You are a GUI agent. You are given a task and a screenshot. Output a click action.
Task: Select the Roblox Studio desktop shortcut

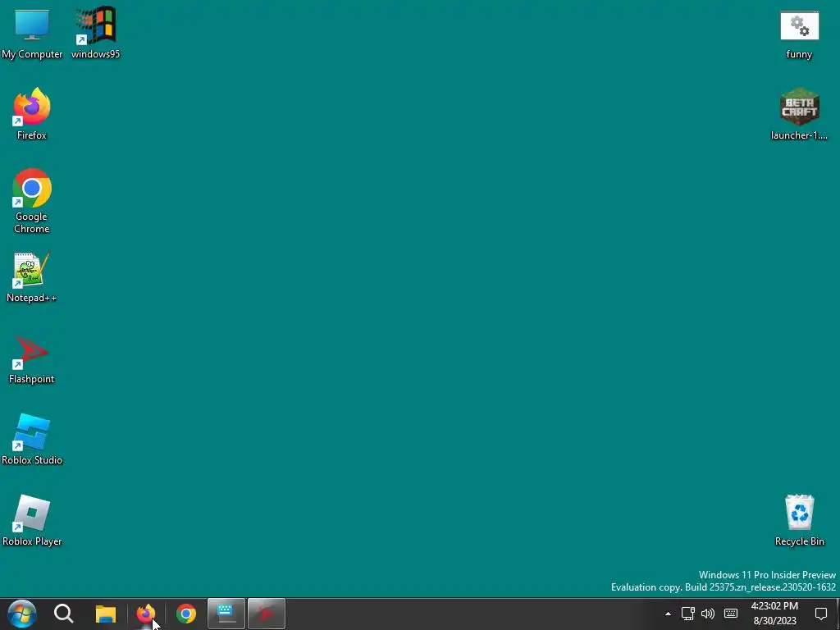point(32,440)
